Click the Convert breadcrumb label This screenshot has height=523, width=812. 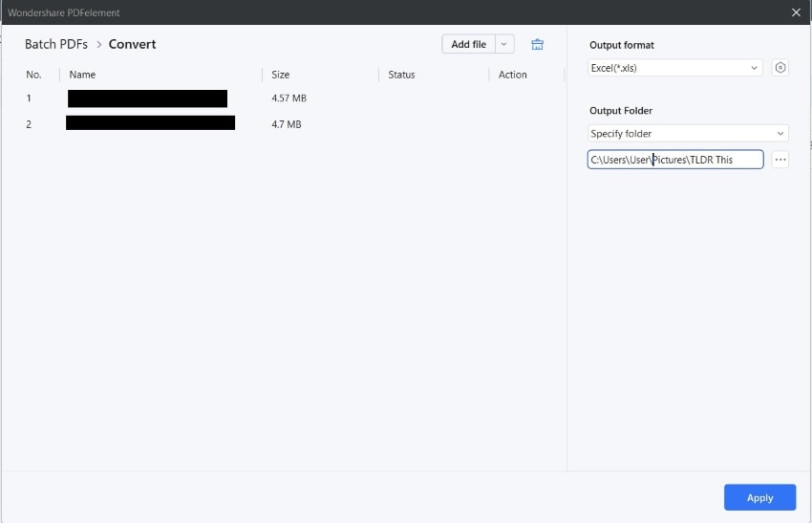click(x=132, y=44)
